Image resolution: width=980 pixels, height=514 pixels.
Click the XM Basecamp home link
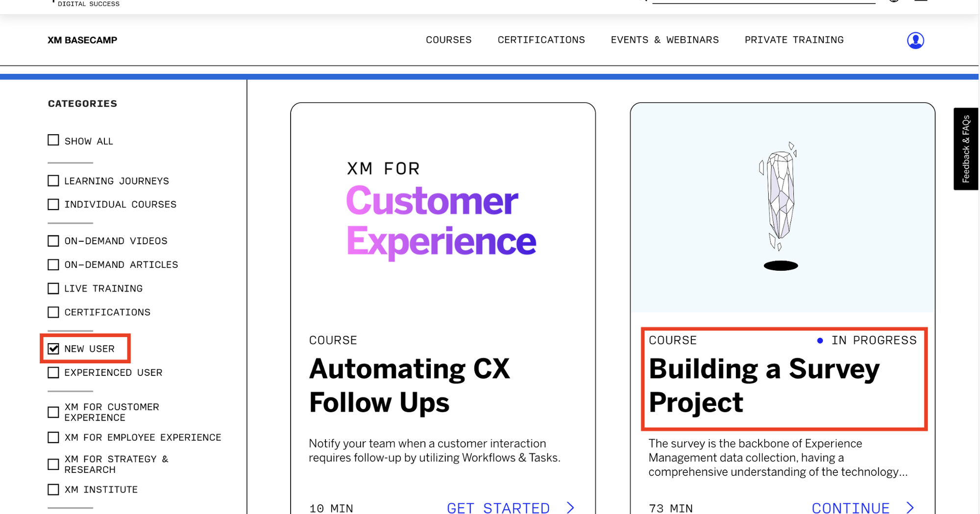pyautogui.click(x=82, y=40)
